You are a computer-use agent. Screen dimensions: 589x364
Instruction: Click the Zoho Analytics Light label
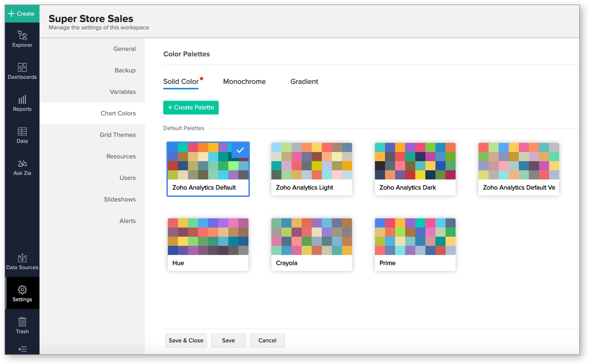[304, 187]
